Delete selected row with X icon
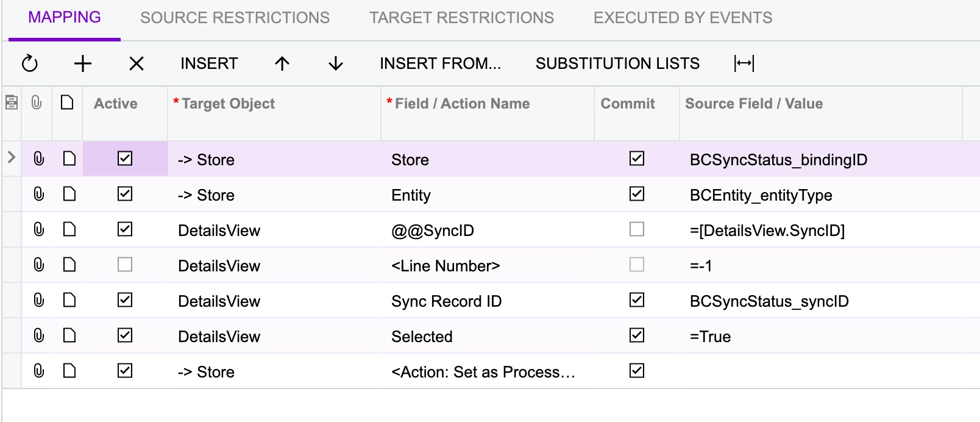 [137, 63]
